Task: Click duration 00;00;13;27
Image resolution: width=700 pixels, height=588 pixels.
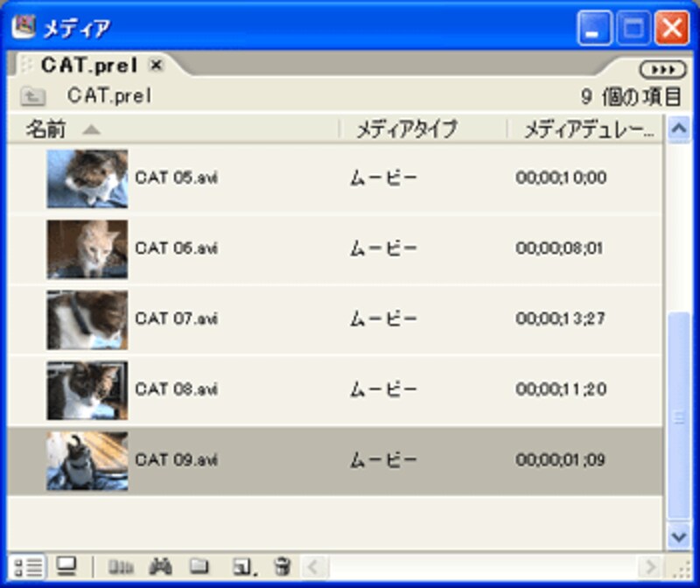Action: click(560, 318)
